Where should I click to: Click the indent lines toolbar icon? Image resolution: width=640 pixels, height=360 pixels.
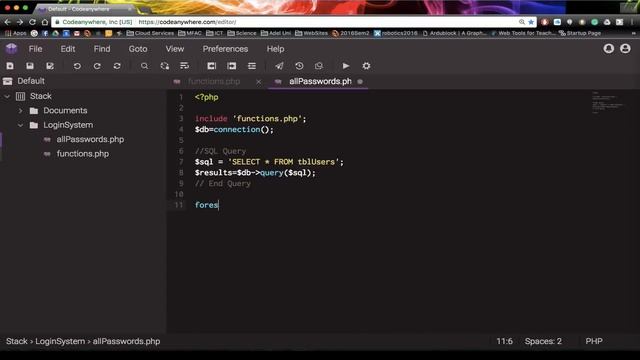pos(252,66)
